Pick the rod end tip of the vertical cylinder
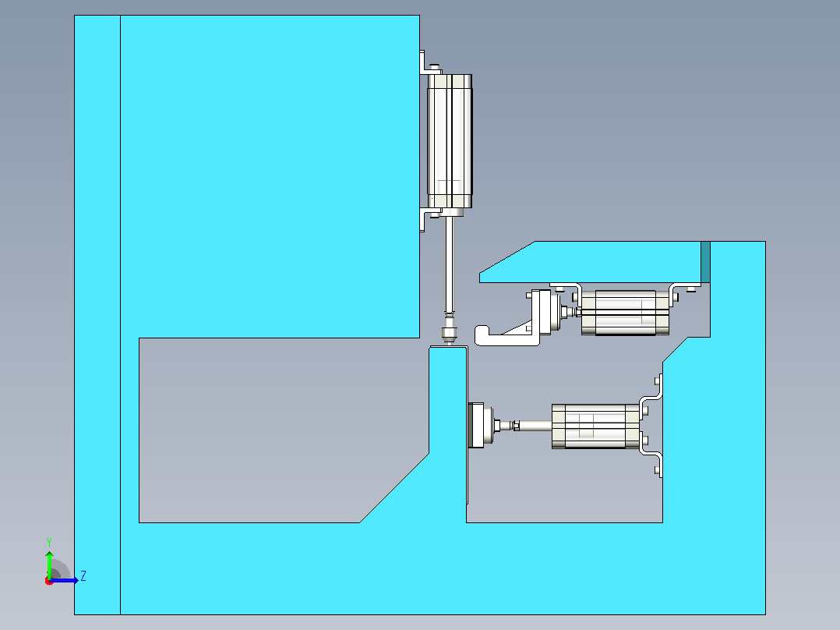 [449, 334]
